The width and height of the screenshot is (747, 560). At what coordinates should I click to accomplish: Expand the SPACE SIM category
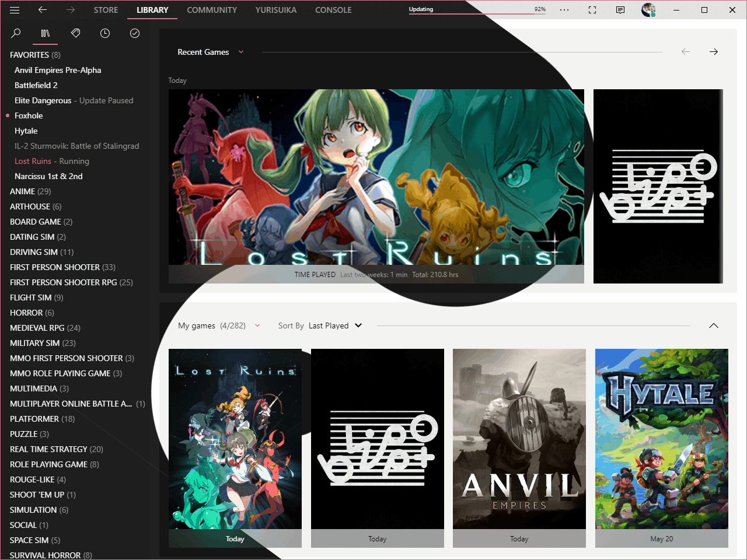click(35, 540)
